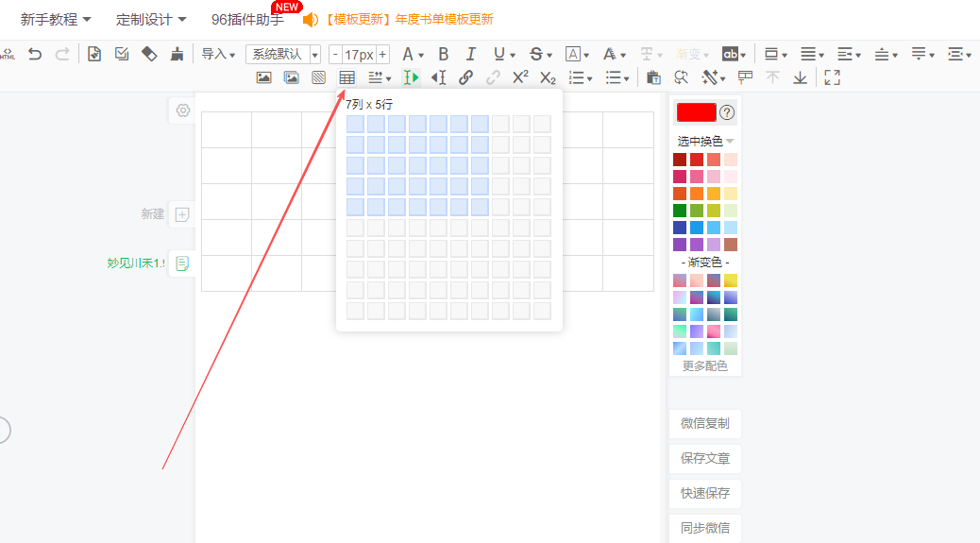Click the insert hyperlink icon

465,77
